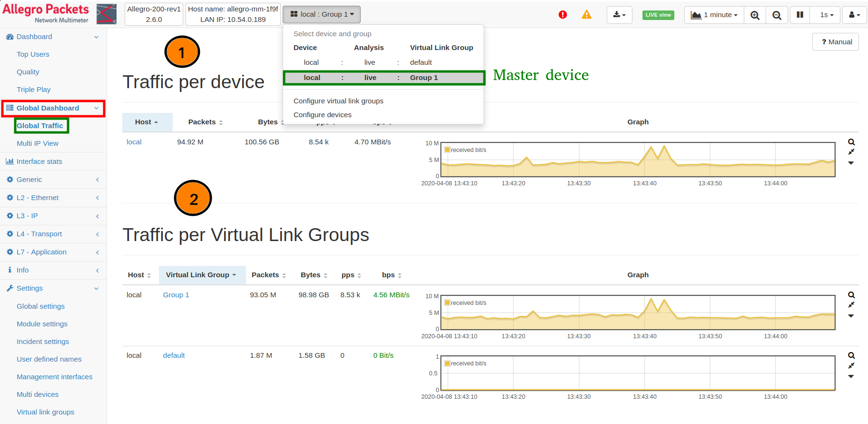This screenshot has width=868, height=424.
Task: Open Quality in sidebar
Action: (28, 72)
